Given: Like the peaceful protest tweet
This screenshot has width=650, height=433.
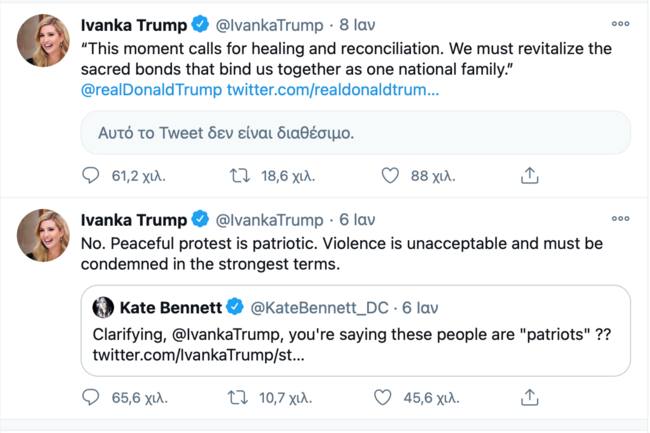Looking at the screenshot, I should pos(382,398).
